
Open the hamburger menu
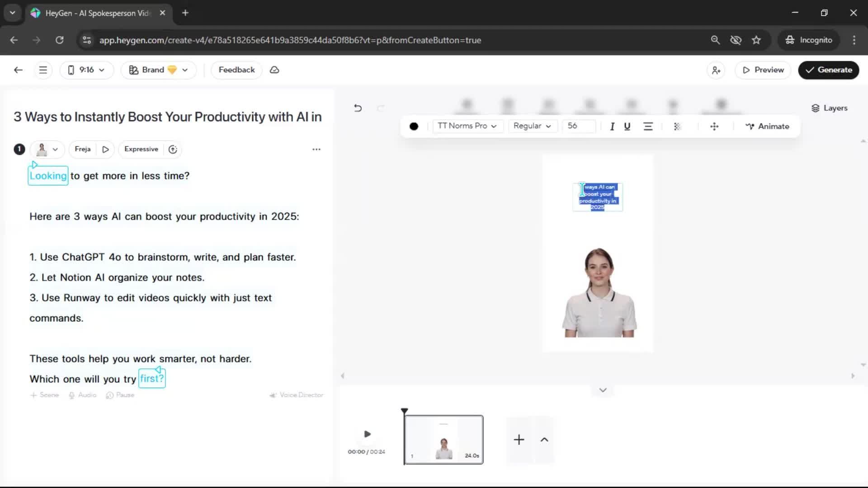pyautogui.click(x=43, y=70)
